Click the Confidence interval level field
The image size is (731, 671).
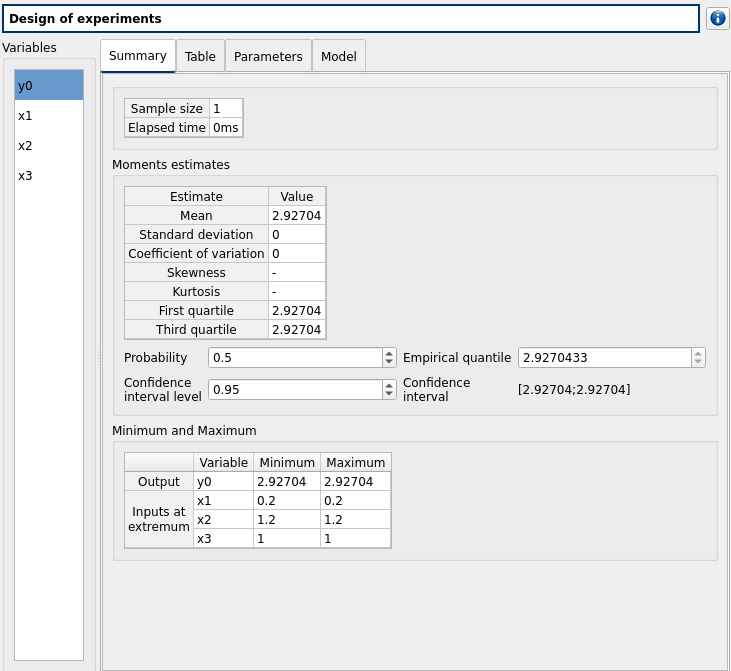[x=294, y=390]
